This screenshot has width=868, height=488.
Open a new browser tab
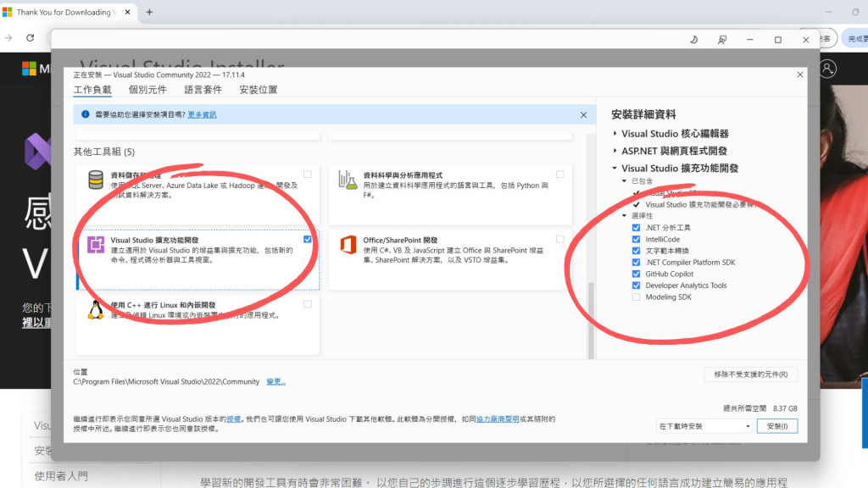(149, 12)
